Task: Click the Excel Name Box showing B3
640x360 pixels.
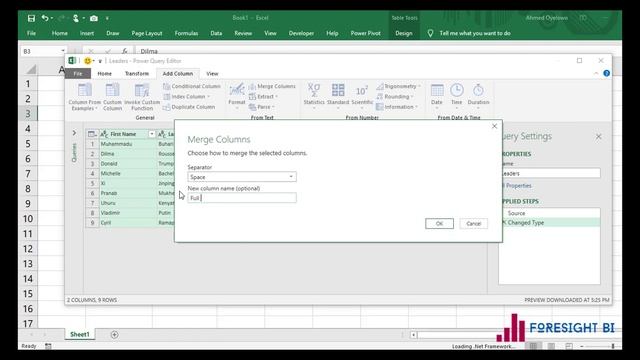Action: [x=43, y=51]
